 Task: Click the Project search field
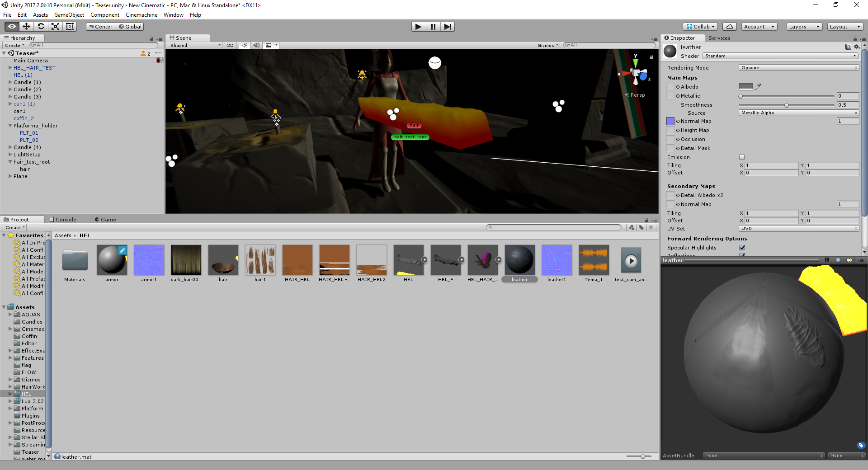554,227
